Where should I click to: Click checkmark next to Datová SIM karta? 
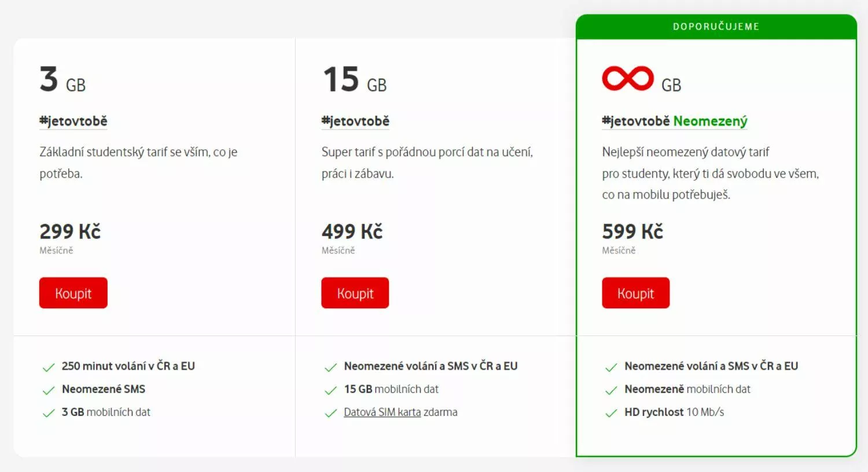click(330, 413)
